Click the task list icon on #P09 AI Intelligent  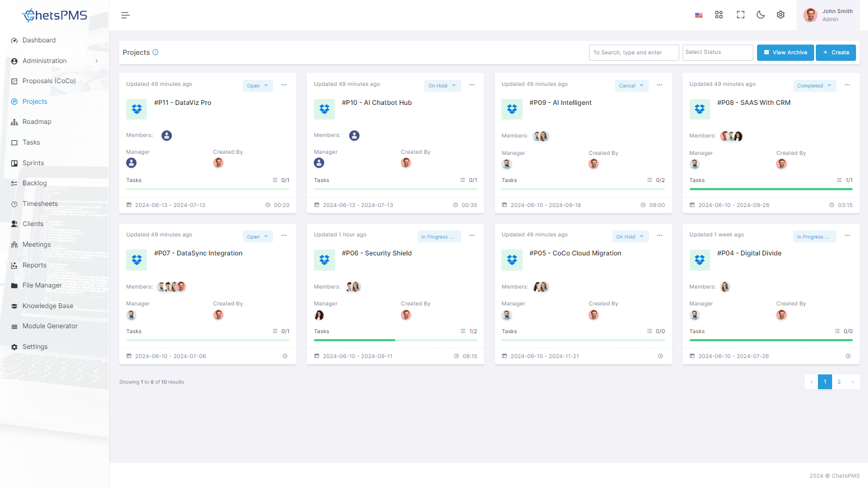(x=650, y=180)
